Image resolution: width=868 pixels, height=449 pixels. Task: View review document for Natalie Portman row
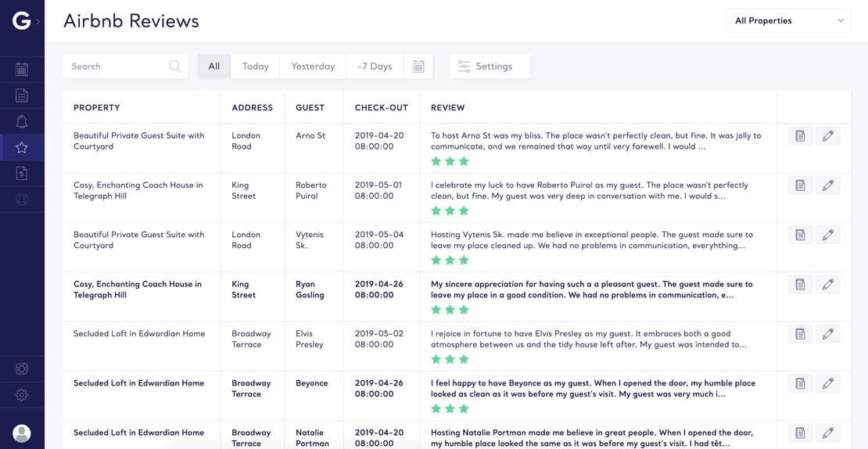[801, 433]
